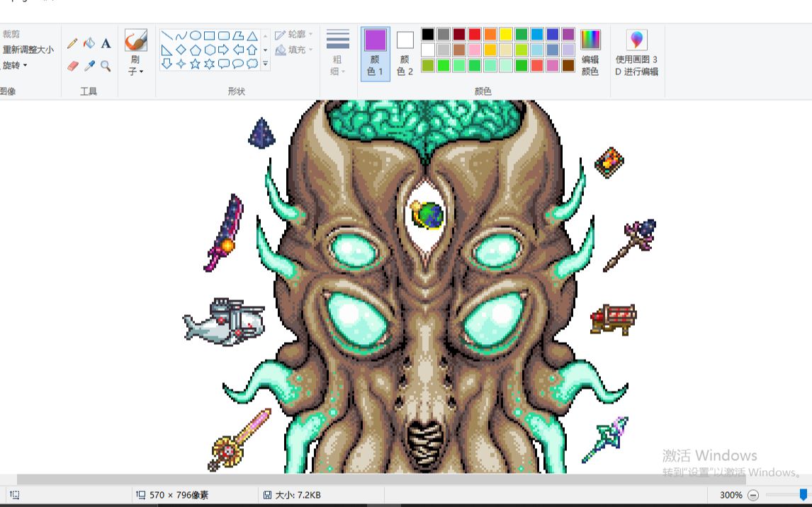Pick the black color swatch
812x507 pixels.
click(428, 34)
